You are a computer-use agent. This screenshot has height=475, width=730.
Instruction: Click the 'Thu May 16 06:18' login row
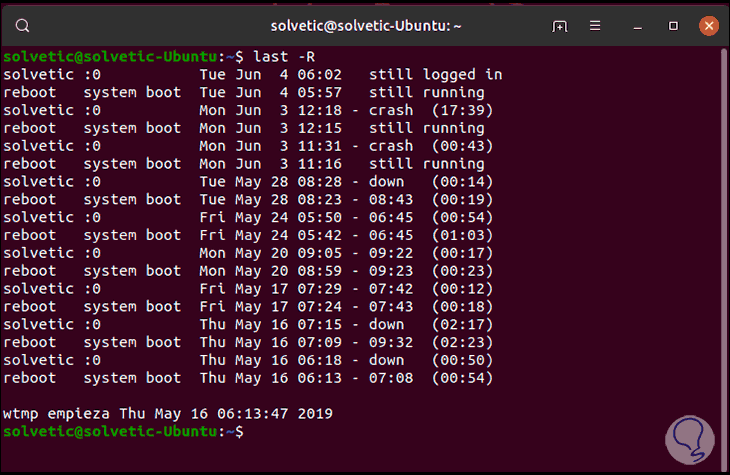click(248, 360)
